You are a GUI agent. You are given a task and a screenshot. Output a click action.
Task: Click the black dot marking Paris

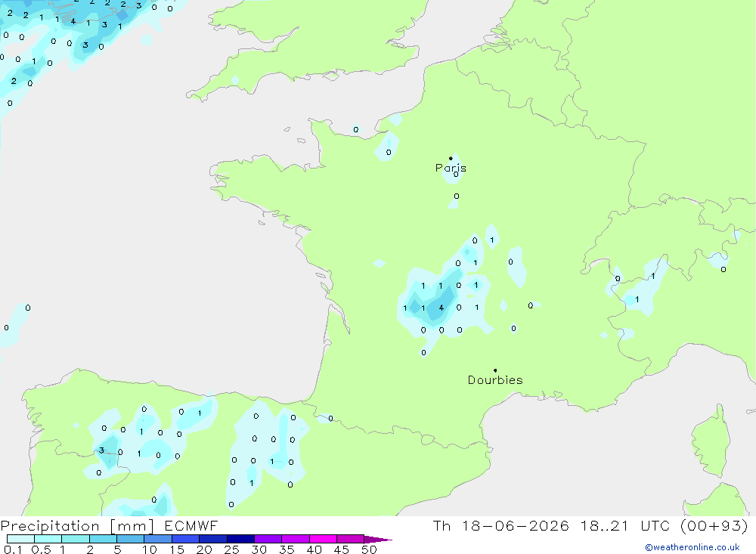click(451, 158)
